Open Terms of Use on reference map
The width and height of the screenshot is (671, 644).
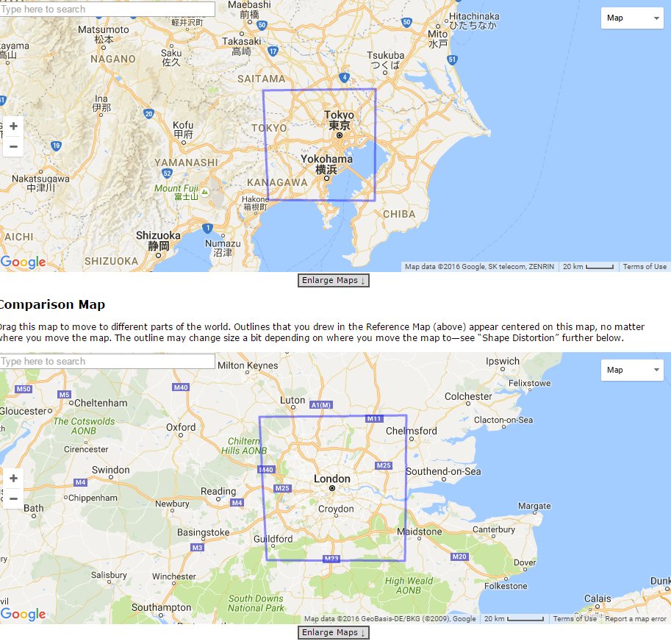point(645,266)
